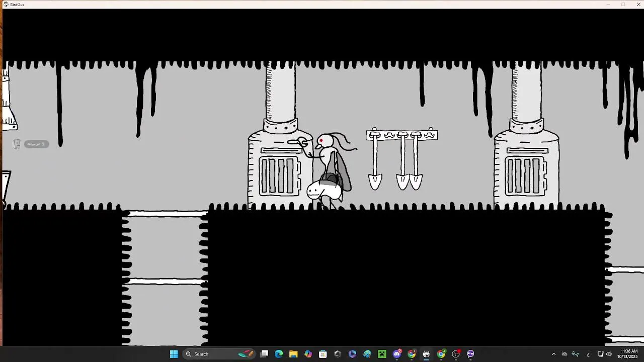The width and height of the screenshot is (644, 362).
Task: Open the Copilot taskbar icon
Action: point(308,354)
